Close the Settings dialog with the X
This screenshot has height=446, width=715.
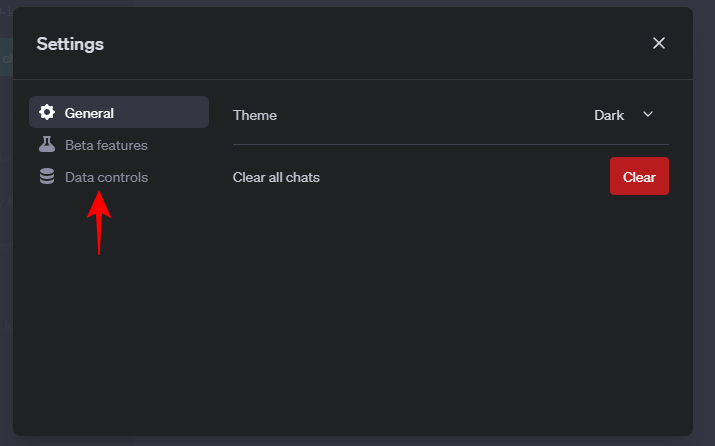click(x=659, y=43)
